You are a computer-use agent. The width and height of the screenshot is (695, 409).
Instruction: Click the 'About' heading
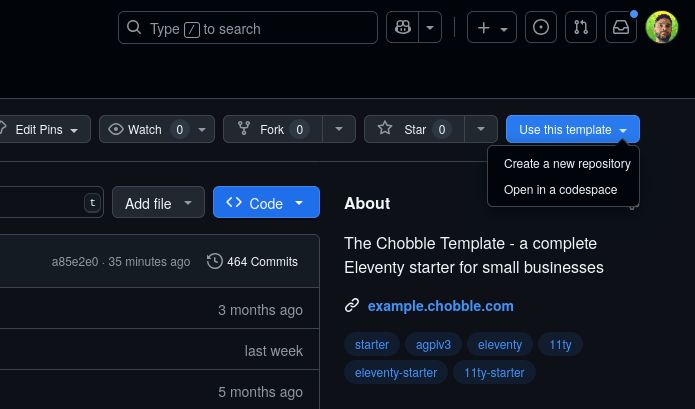(x=367, y=203)
